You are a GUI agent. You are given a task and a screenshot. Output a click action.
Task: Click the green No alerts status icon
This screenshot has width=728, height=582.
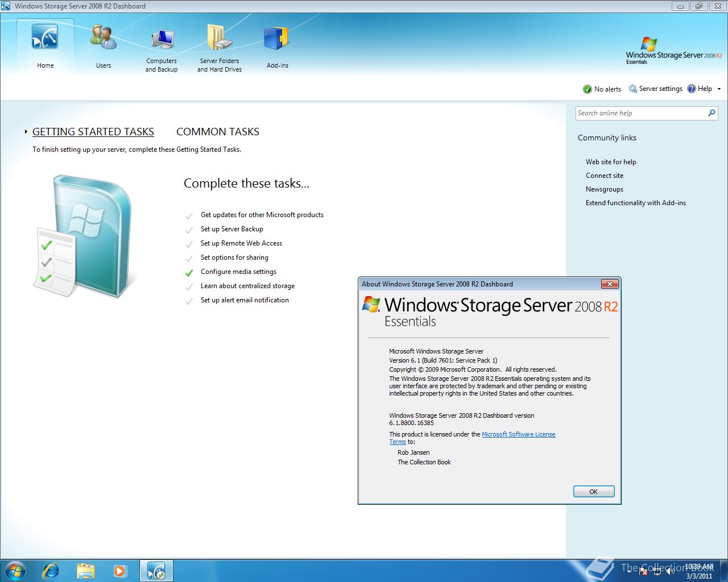tap(588, 89)
